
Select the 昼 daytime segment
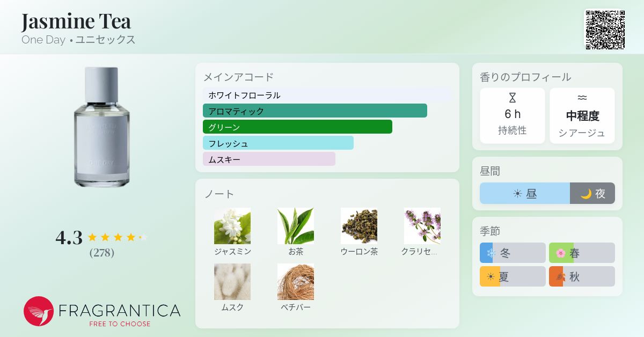(x=525, y=193)
